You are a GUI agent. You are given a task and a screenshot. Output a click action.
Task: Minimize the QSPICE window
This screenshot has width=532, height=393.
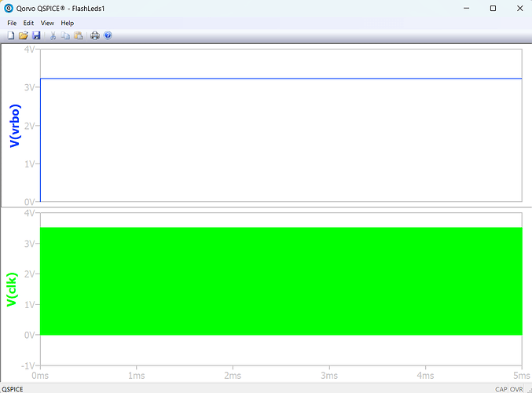click(467, 8)
